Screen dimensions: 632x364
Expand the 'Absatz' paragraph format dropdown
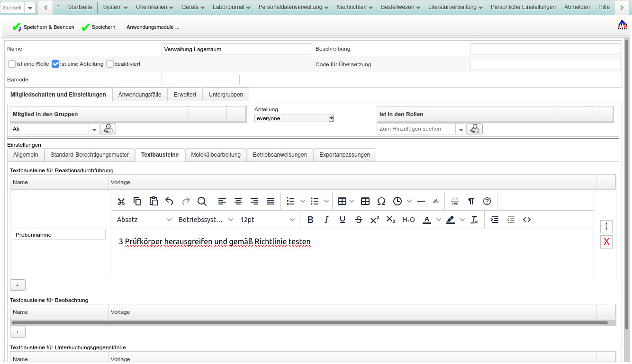click(144, 220)
